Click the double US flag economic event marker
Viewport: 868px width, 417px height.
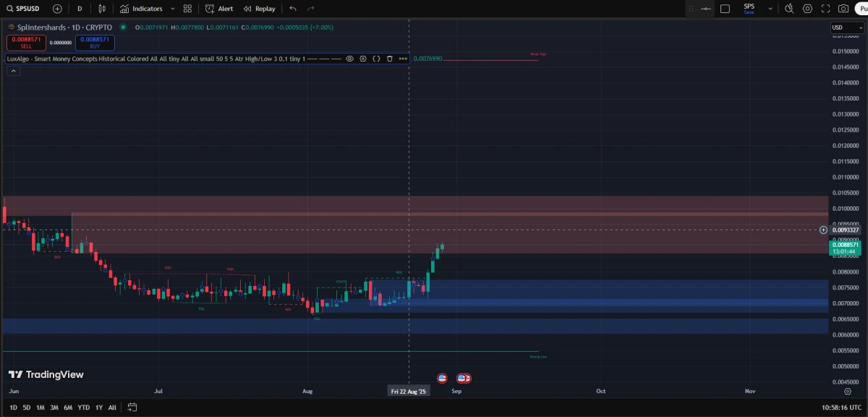(x=463, y=378)
